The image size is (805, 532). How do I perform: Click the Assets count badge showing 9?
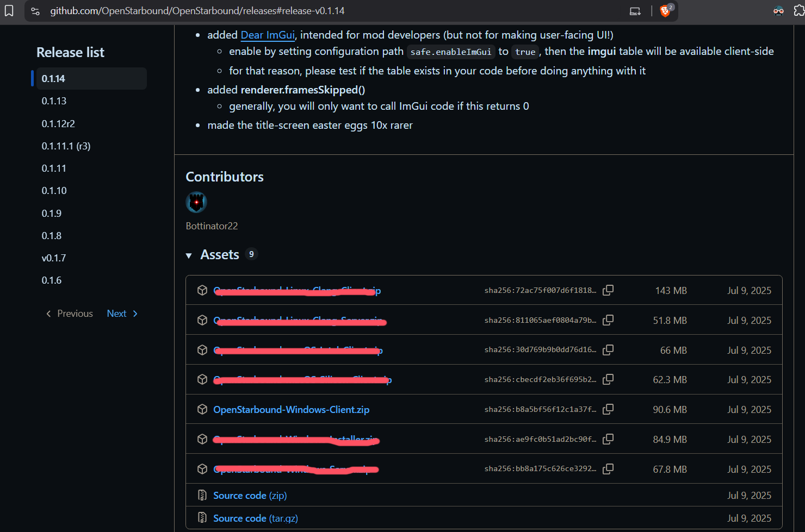(x=251, y=254)
